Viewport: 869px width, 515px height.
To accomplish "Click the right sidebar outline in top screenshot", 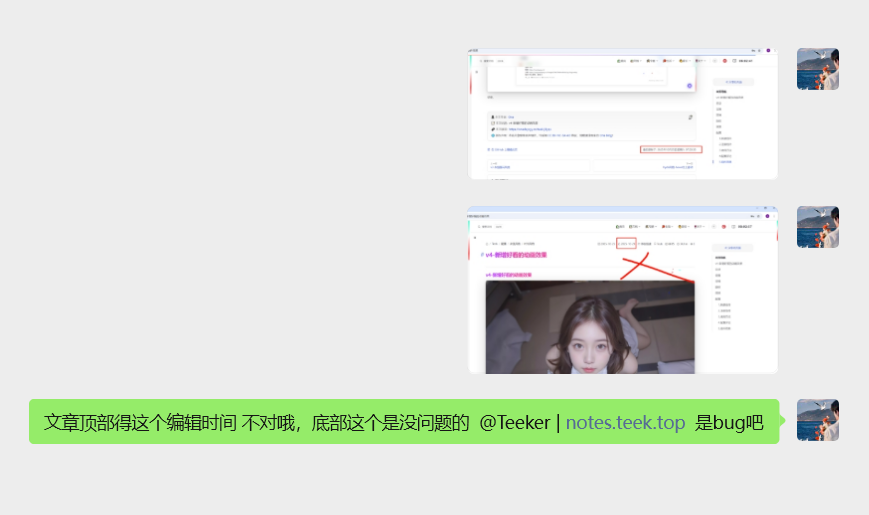I will click(731, 125).
